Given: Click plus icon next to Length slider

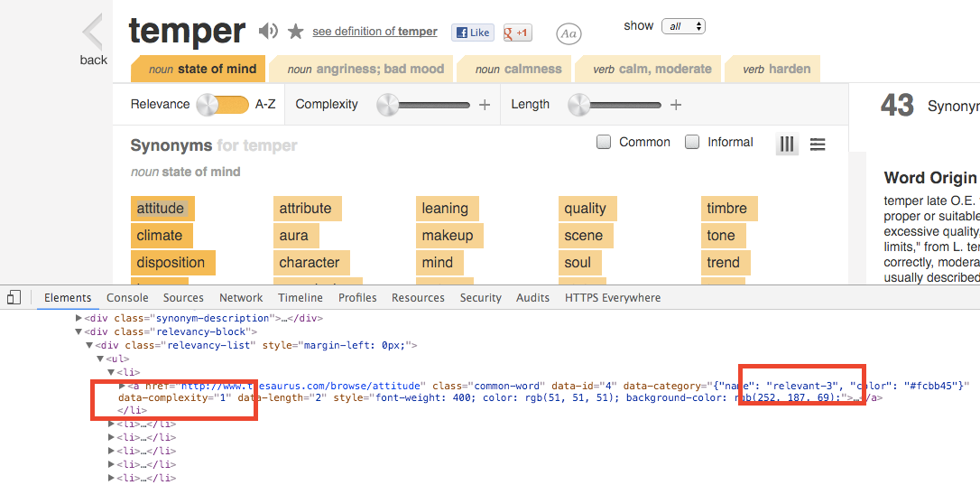Looking at the screenshot, I should 676,105.
